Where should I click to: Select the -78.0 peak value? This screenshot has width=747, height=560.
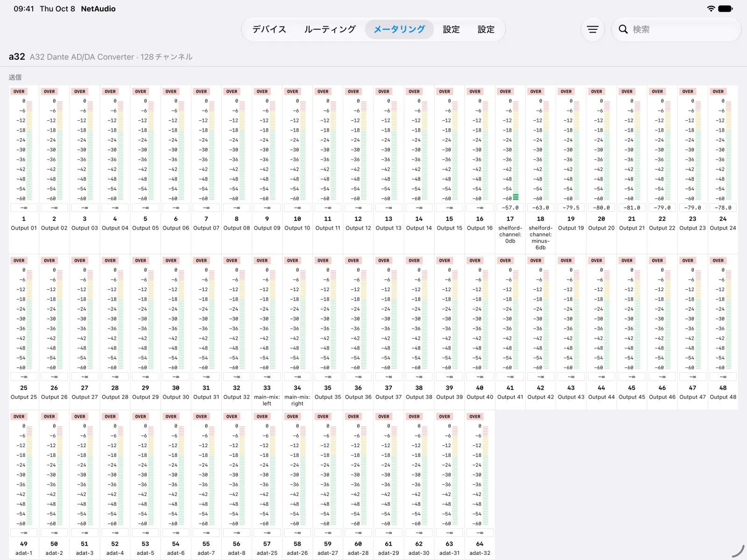tap(723, 208)
